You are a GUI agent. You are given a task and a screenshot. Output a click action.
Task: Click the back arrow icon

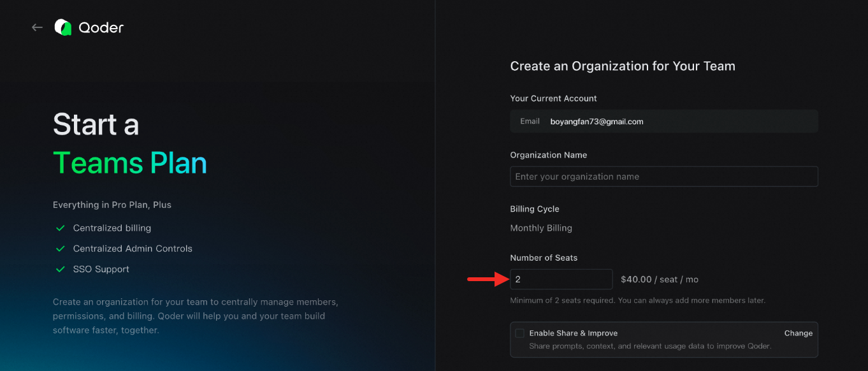[37, 27]
